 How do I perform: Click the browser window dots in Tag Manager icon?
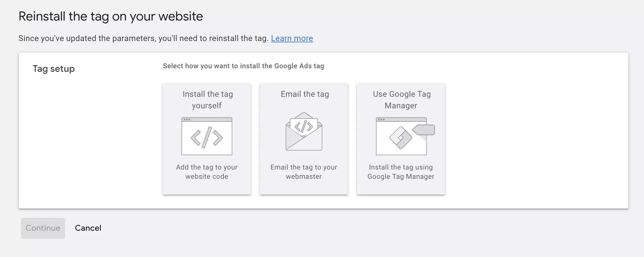click(381, 120)
